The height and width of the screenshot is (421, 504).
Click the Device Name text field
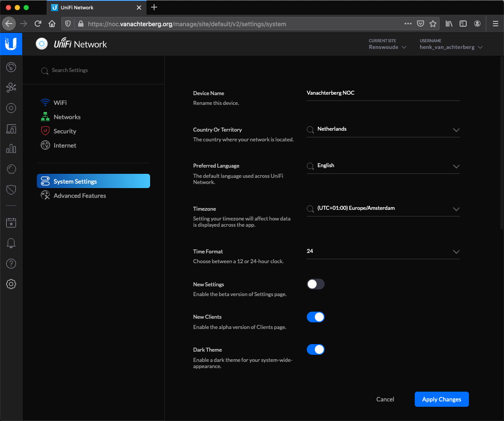click(383, 93)
